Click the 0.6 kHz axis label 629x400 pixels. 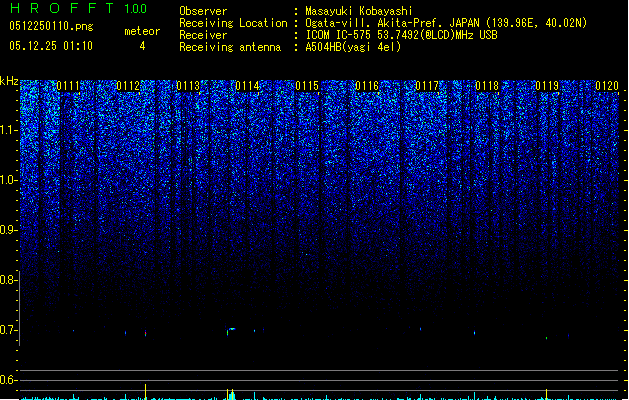(x=8, y=380)
